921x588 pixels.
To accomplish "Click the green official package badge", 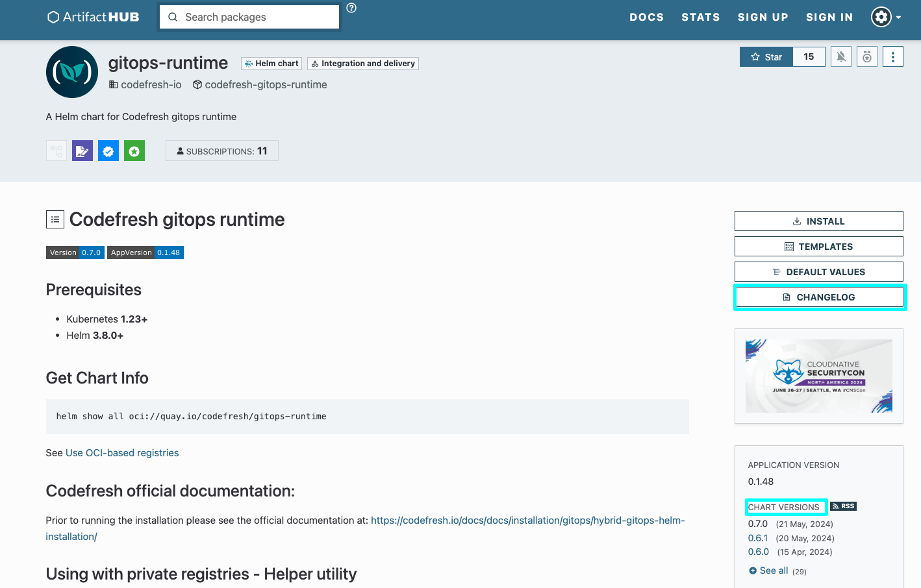I will coord(134,151).
